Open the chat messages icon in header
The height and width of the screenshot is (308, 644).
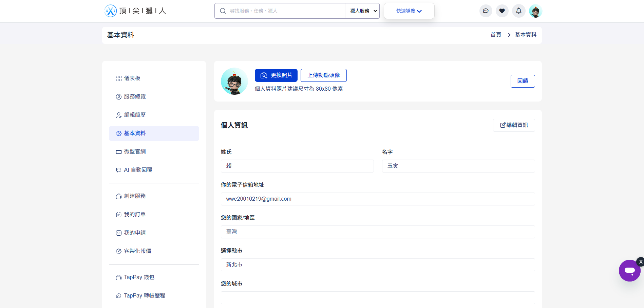point(486,11)
